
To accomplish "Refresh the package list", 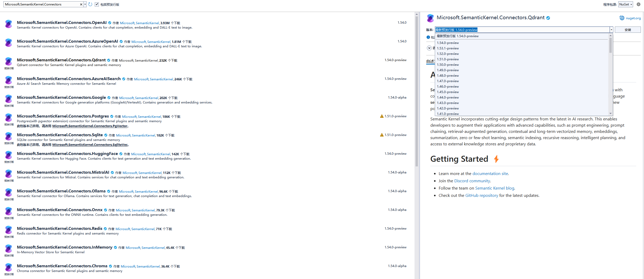I will tap(90, 4).
